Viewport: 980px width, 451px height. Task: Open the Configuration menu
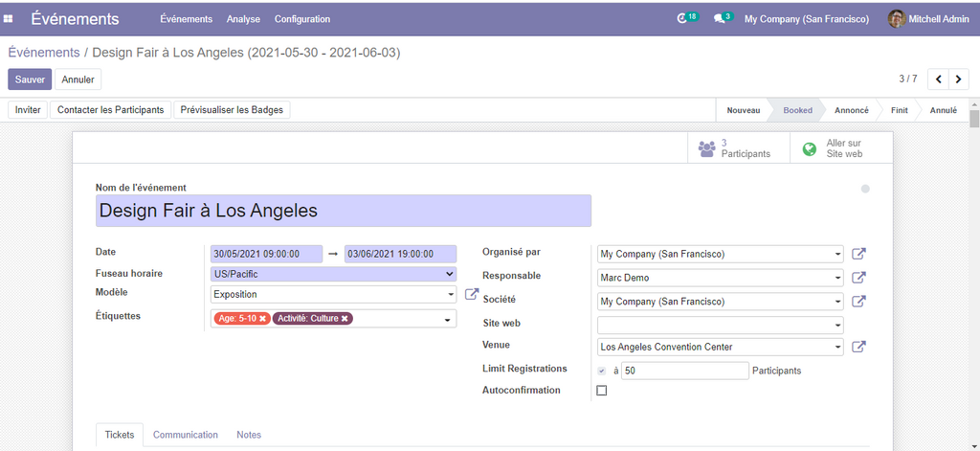(x=302, y=19)
